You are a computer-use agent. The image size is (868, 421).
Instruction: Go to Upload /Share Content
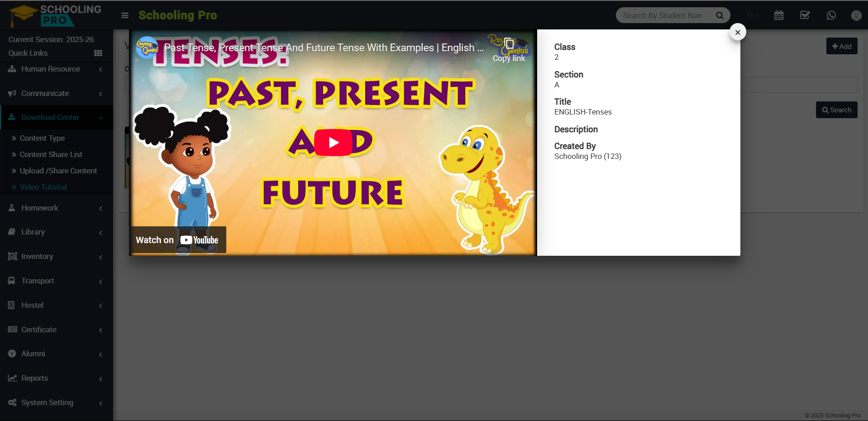[58, 171]
